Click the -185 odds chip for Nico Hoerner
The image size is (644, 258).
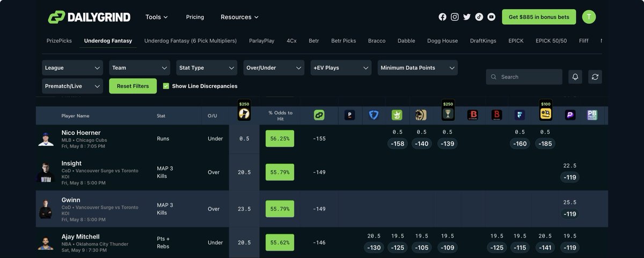(x=545, y=144)
